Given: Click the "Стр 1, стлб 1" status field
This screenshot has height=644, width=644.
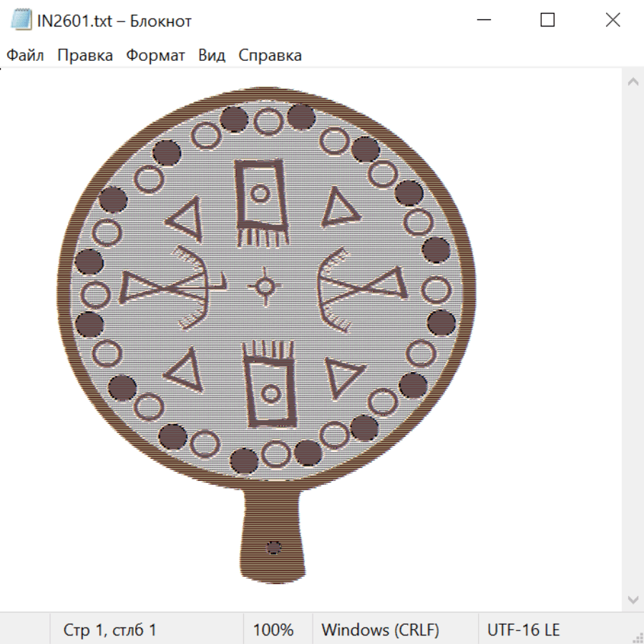Looking at the screenshot, I should tap(110, 630).
